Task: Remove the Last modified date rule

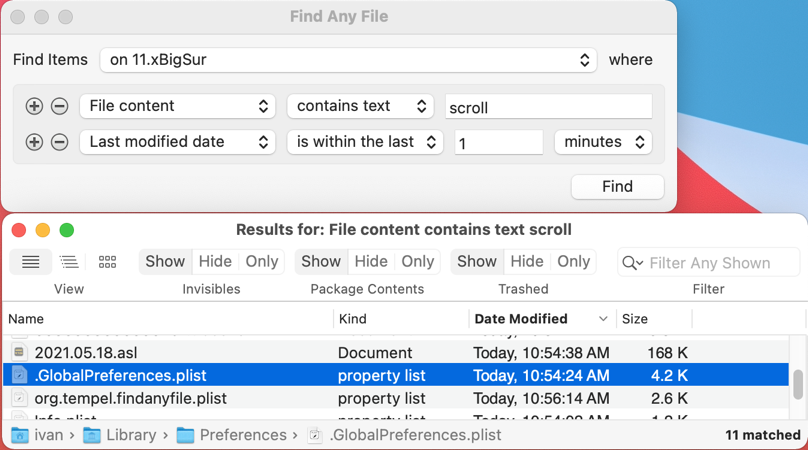Action: pos(59,142)
